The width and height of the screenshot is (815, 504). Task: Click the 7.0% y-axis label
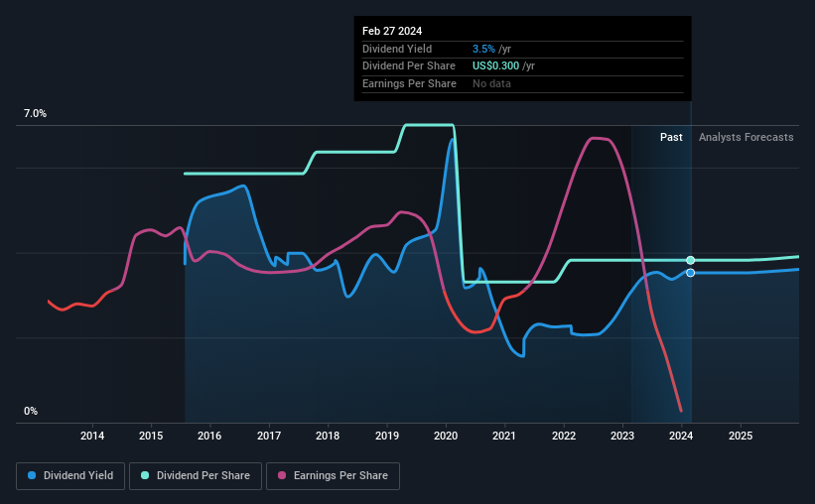click(x=35, y=114)
